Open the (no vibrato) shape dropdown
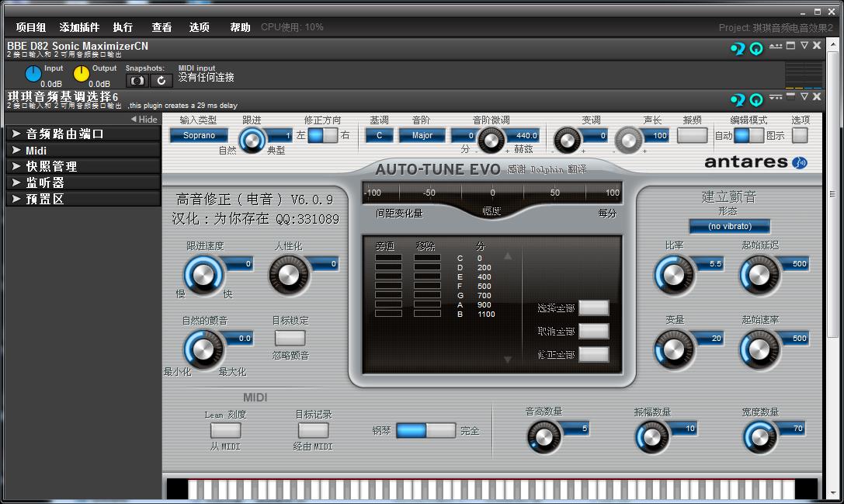The width and height of the screenshot is (844, 504). click(x=730, y=226)
